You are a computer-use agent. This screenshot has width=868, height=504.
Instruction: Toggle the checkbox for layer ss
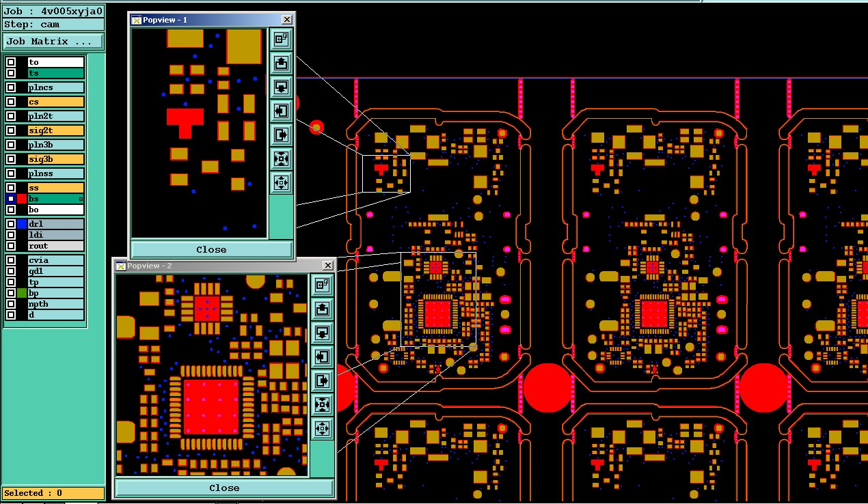click(x=11, y=188)
